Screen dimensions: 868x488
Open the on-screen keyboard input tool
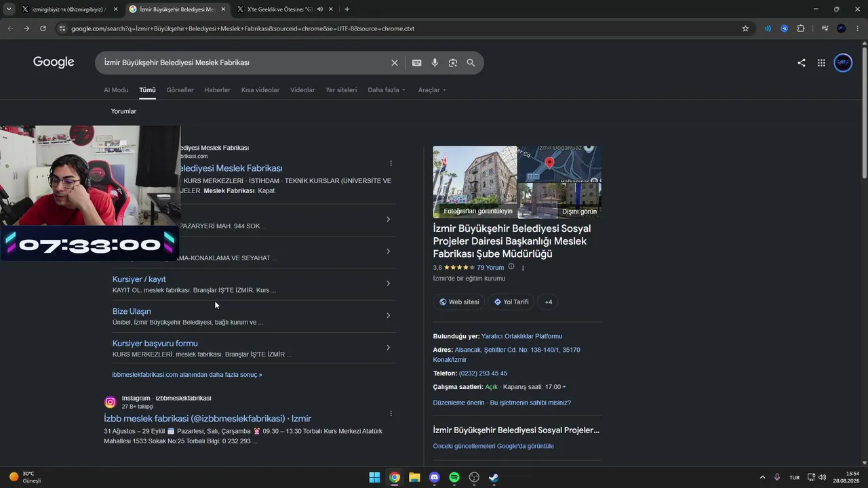[x=416, y=63]
